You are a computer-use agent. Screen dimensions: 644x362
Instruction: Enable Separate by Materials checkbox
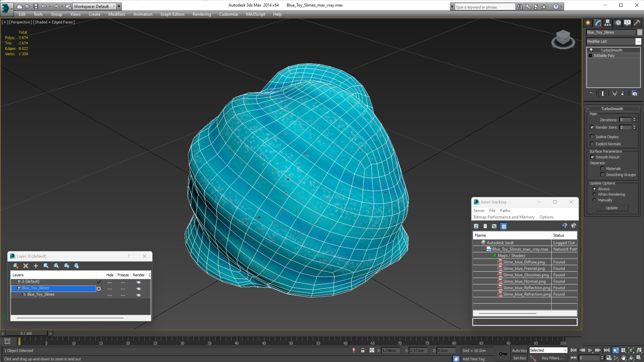tap(602, 168)
